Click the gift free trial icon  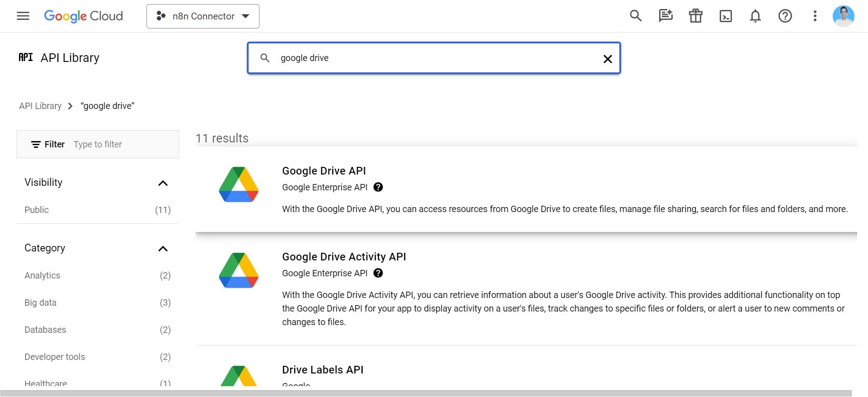coord(696,16)
